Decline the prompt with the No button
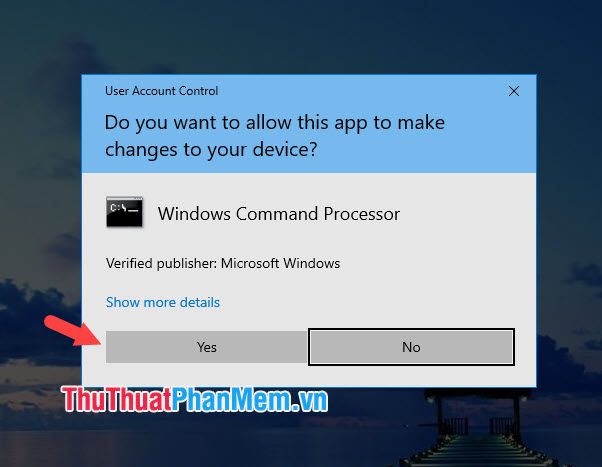Viewport: 602px width, 467px height. tap(411, 347)
